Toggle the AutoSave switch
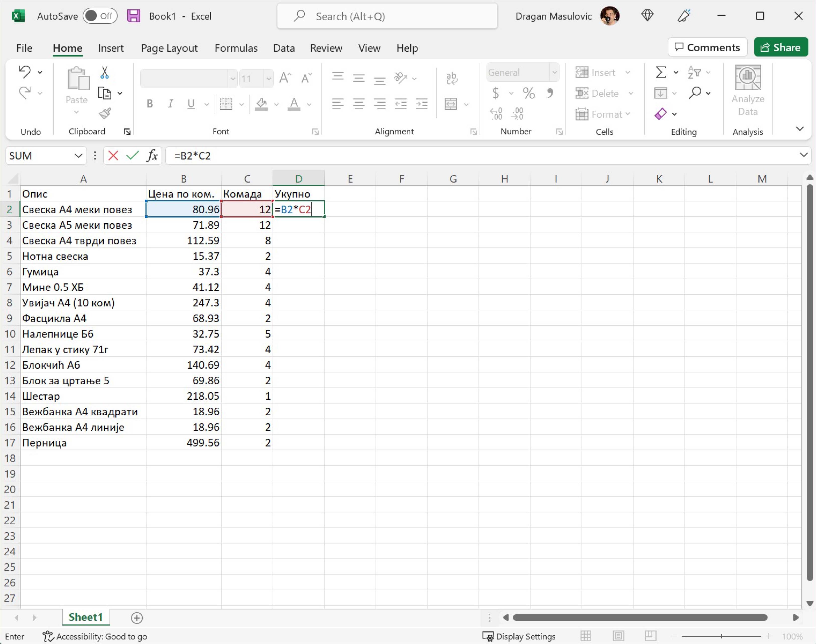 pos(100,16)
